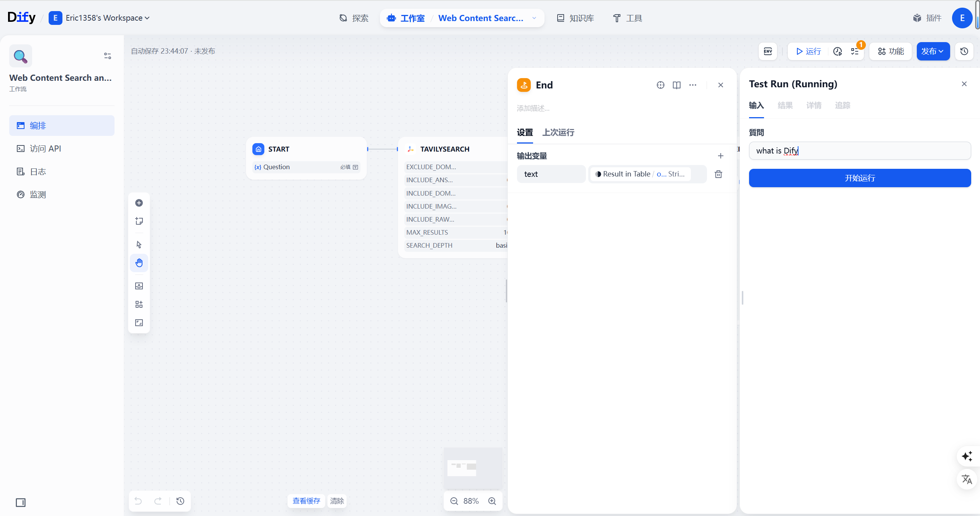Open 知识库 (Knowledge) page
This screenshot has height=516, width=980.
[x=575, y=18]
